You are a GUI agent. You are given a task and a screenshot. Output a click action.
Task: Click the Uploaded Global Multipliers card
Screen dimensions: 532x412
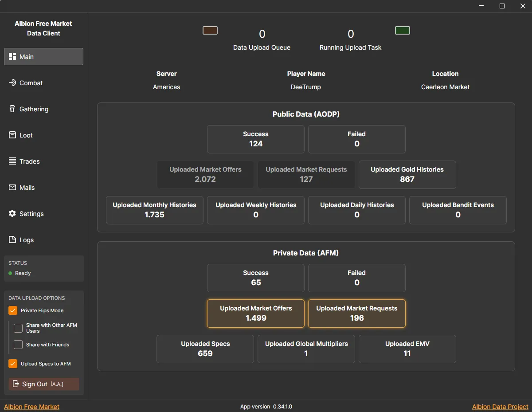pyautogui.click(x=306, y=349)
